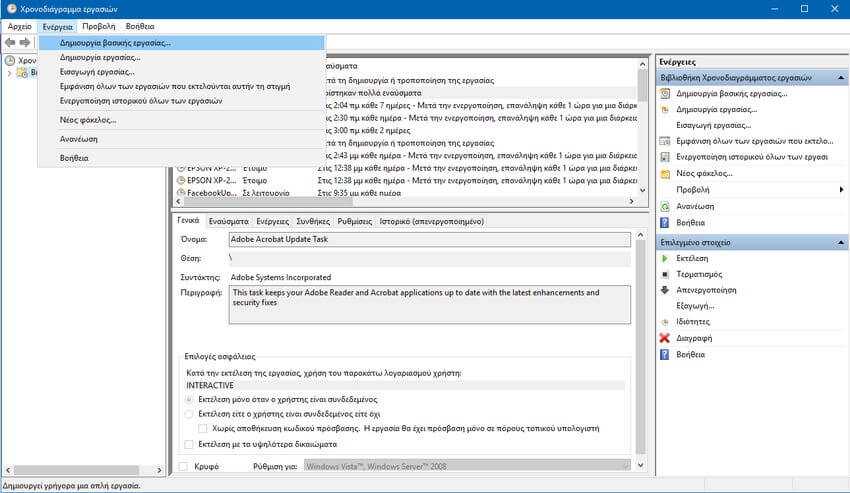Click the Forward arrow toolbar icon
Image resolution: width=850 pixels, height=493 pixels.
tap(25, 42)
